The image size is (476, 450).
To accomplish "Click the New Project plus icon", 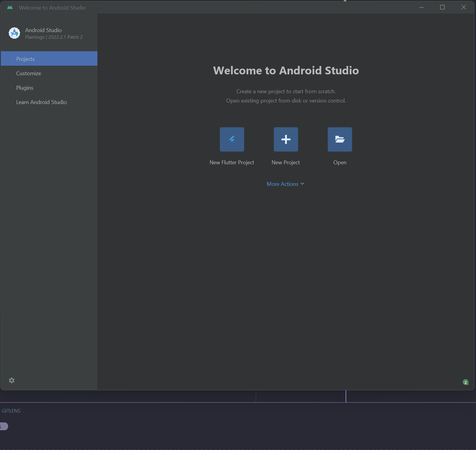I will click(x=286, y=139).
